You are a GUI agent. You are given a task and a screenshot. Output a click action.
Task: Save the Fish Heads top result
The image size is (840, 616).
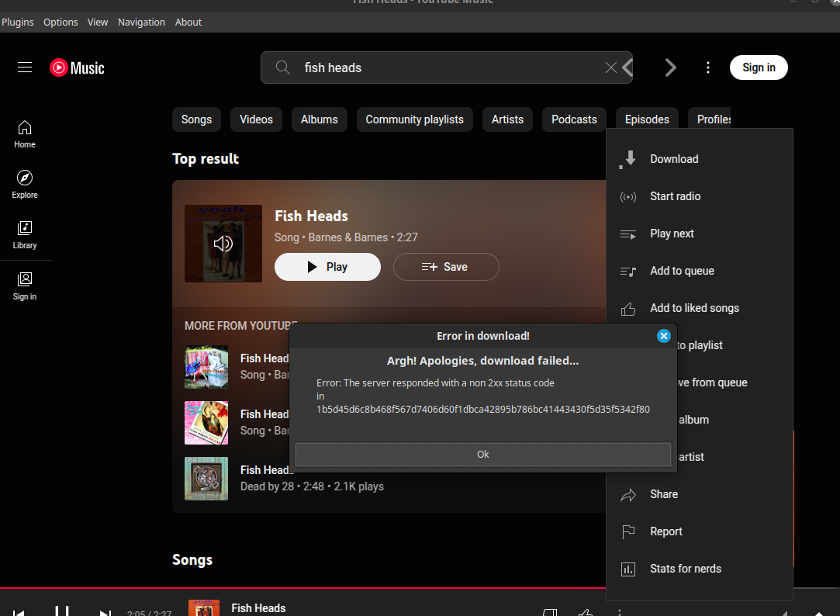446,267
